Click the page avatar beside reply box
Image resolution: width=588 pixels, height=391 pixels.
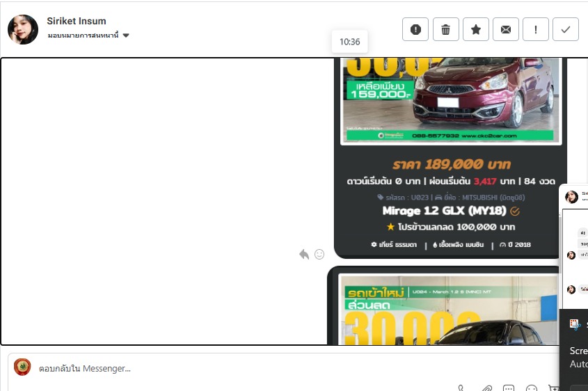pos(22,367)
